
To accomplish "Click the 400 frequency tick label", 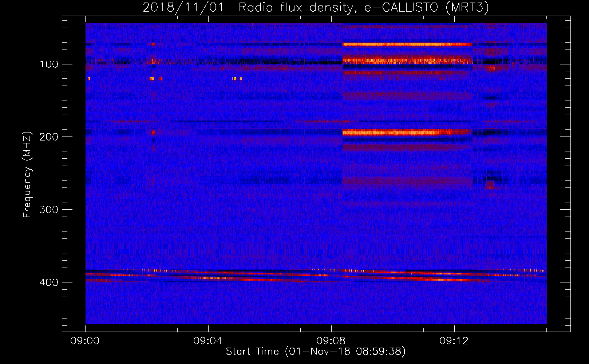I will pyautogui.click(x=49, y=283).
